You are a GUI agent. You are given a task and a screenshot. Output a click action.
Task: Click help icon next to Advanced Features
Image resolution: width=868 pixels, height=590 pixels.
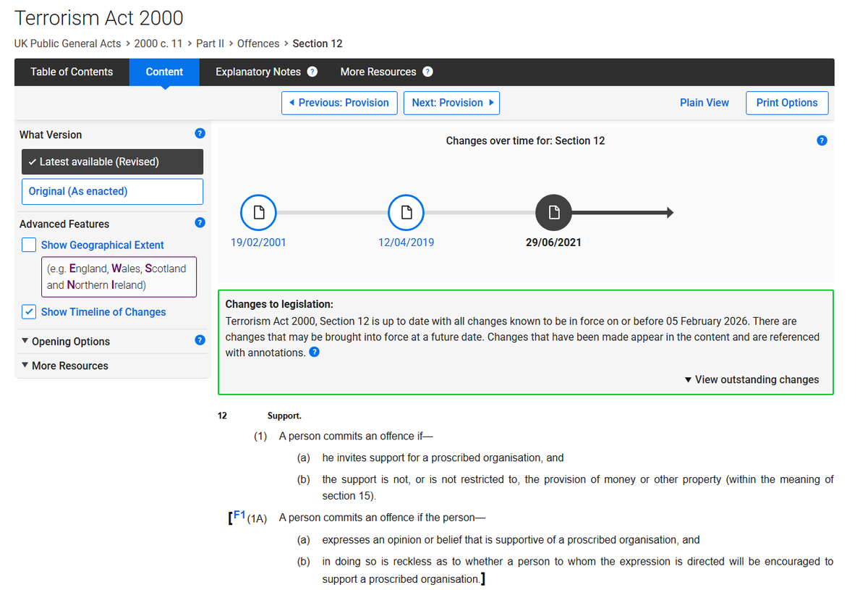tap(200, 223)
